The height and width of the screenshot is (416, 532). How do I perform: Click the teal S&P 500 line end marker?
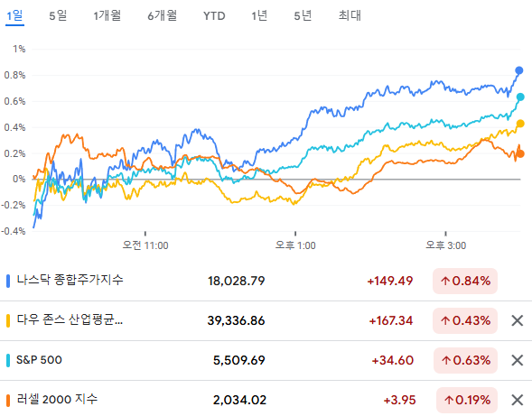point(520,97)
